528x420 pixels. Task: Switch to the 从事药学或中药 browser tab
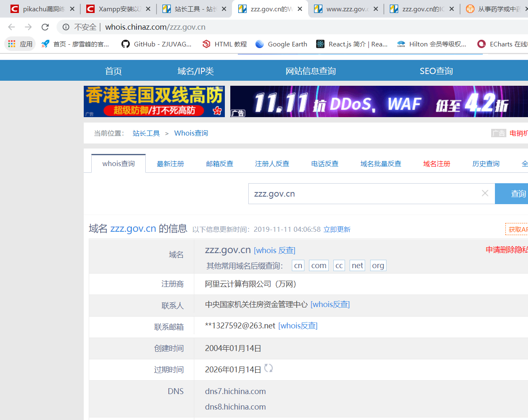click(494, 9)
